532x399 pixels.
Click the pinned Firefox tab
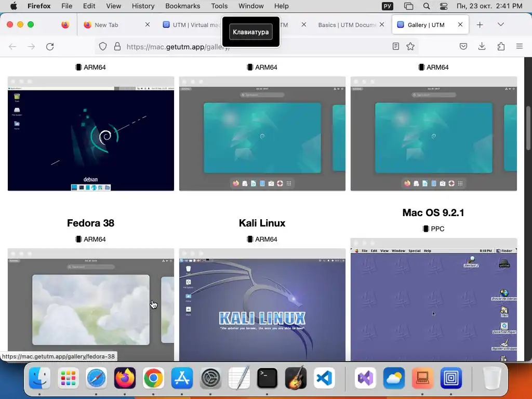[x=65, y=25]
